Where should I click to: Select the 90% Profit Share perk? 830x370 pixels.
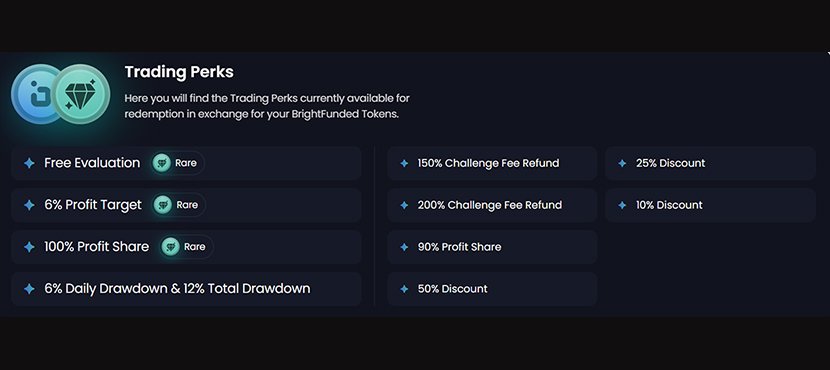pyautogui.click(x=492, y=247)
